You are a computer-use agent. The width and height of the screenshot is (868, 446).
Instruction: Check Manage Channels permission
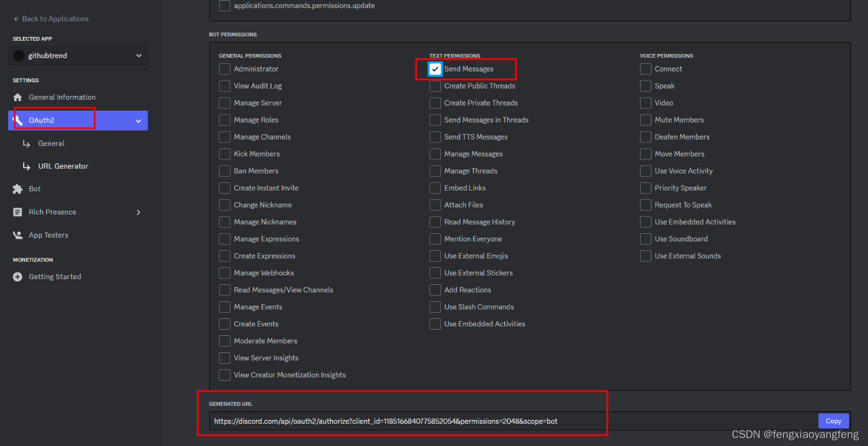(x=225, y=137)
